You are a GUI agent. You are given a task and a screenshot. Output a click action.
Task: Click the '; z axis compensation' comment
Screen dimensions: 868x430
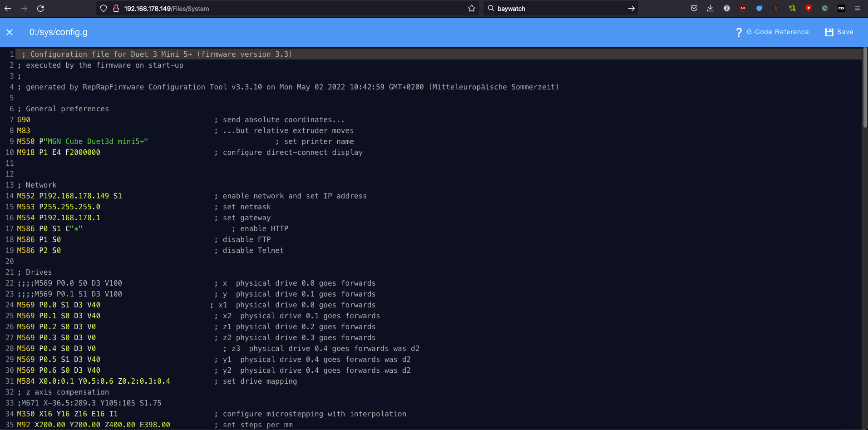63,392
